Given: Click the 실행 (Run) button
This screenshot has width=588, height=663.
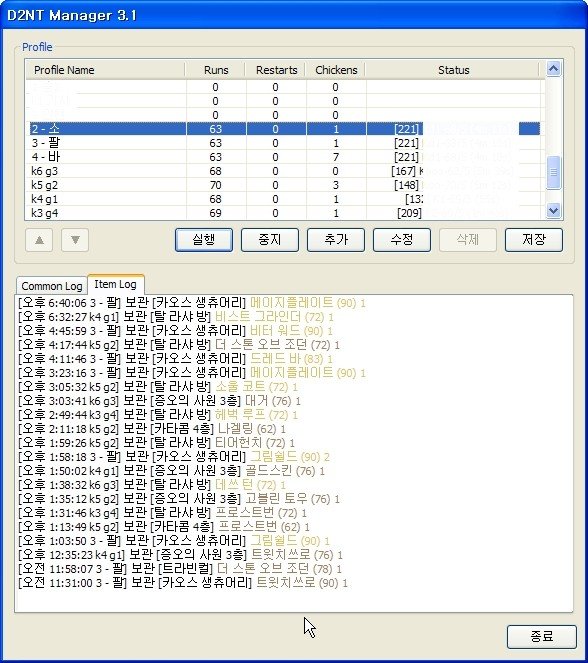Looking at the screenshot, I should pos(204,240).
